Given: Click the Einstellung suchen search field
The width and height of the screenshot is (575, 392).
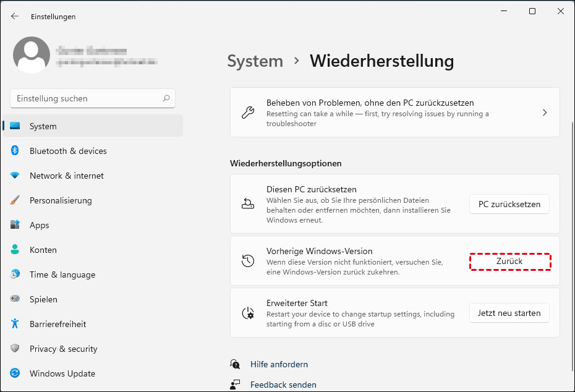Looking at the screenshot, I should (93, 98).
